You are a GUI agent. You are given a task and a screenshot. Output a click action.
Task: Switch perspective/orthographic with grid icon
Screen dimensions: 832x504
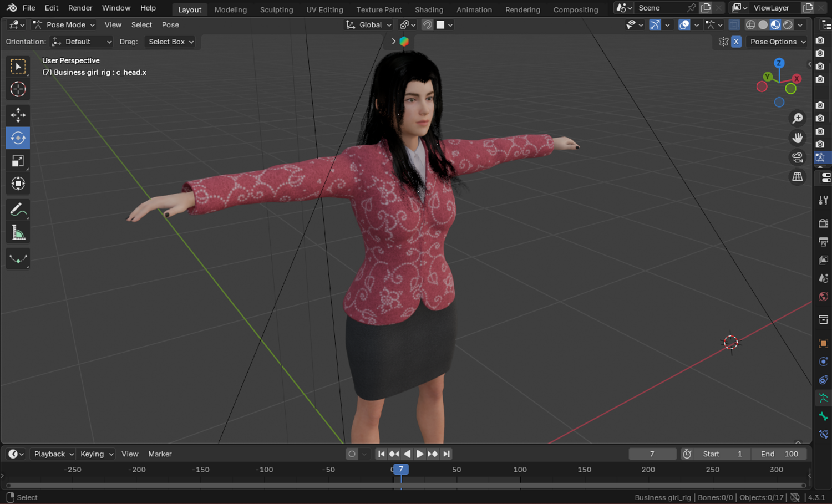click(798, 177)
